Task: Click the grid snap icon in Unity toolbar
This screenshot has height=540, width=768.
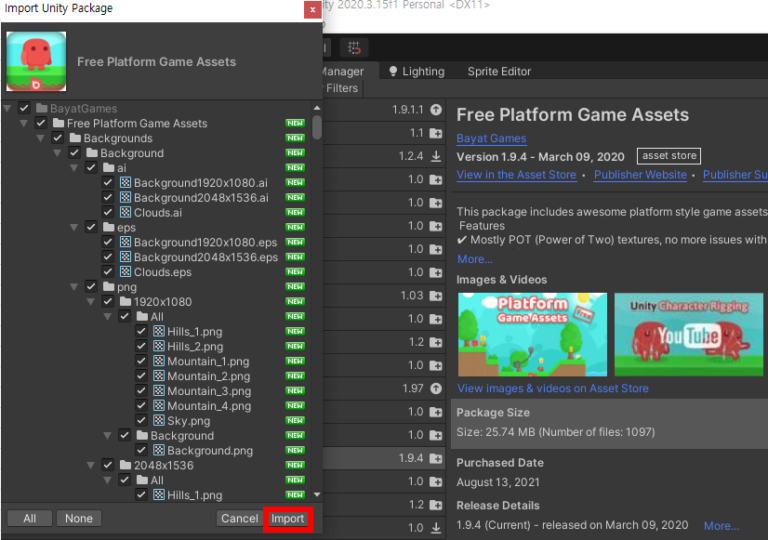Action: (x=354, y=48)
